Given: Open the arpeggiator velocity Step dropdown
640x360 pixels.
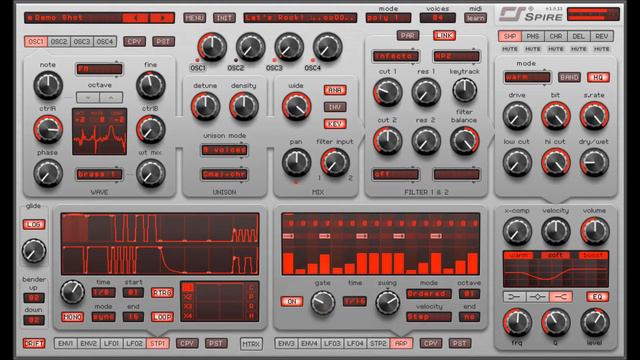Looking at the screenshot, I should [429, 317].
